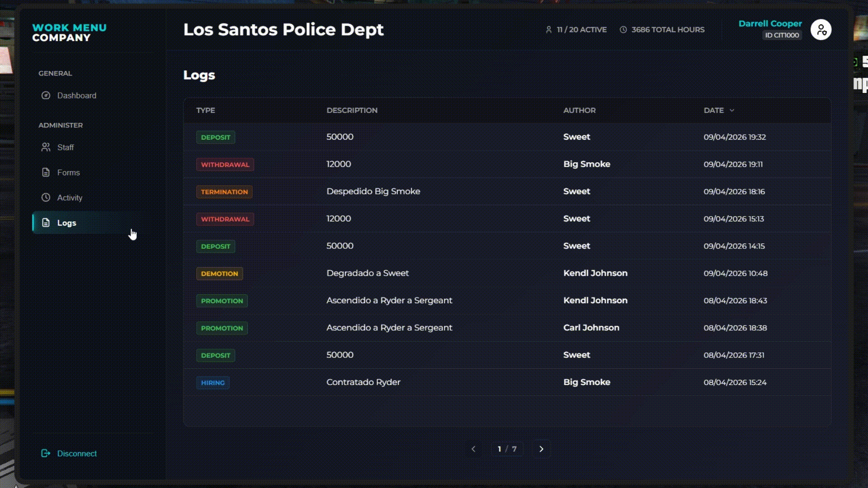Click the HIRING type badge

[x=212, y=383]
